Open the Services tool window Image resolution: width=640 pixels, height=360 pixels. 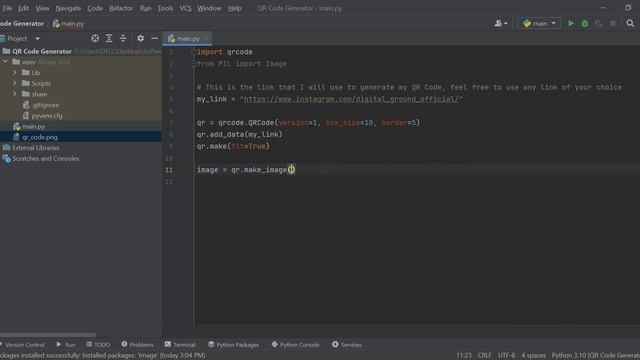coord(347,345)
